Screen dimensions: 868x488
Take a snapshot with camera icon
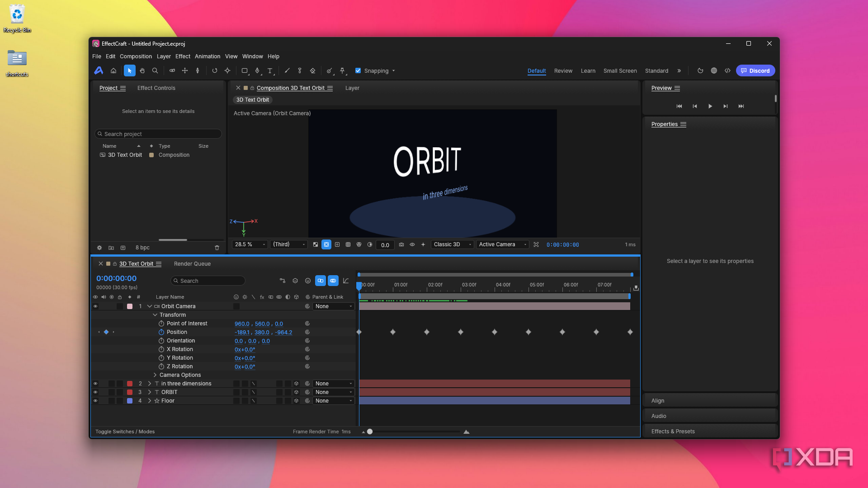(x=401, y=244)
